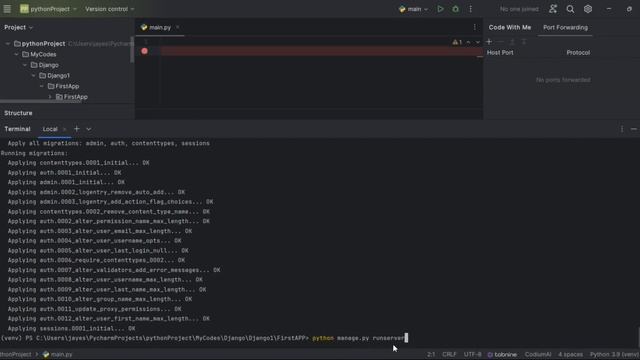Go to next highlighted problem
Image resolution: width=640 pixels, height=360 pixels.
[478, 42]
